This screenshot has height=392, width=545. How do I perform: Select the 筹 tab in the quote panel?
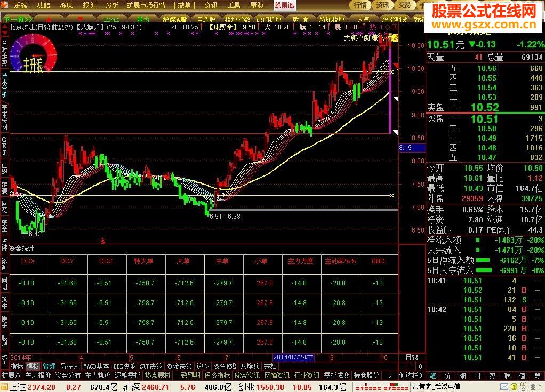[x=538, y=375]
